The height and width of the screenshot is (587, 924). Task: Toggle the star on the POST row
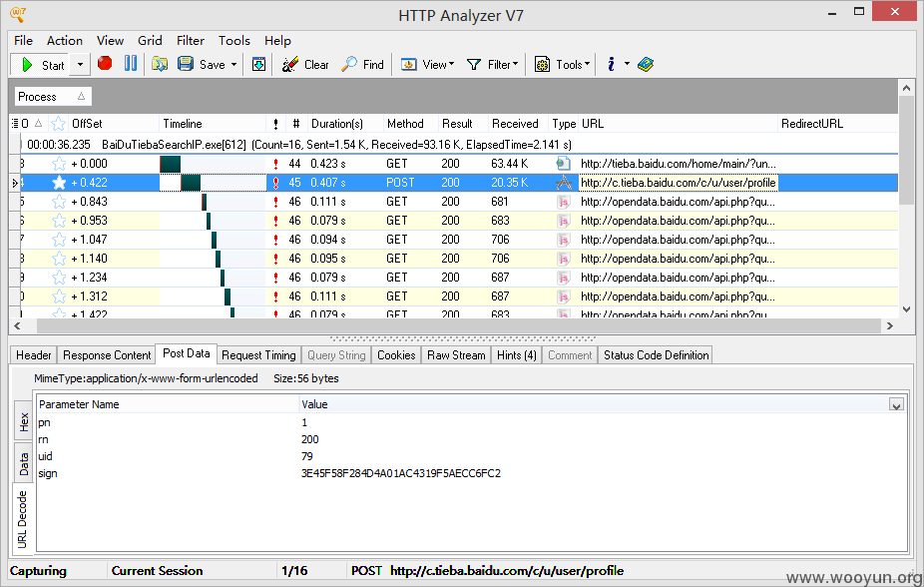click(59, 183)
